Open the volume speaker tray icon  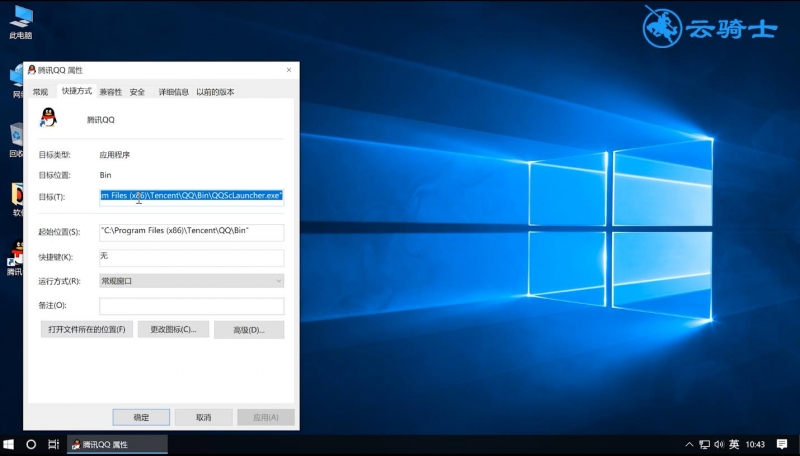click(719, 444)
